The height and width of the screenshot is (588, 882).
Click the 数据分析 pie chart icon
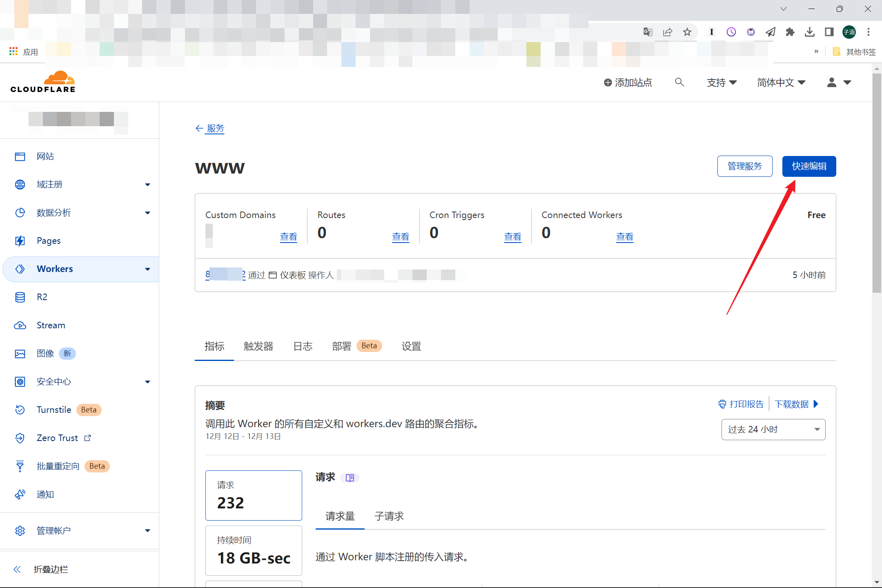pyautogui.click(x=20, y=213)
